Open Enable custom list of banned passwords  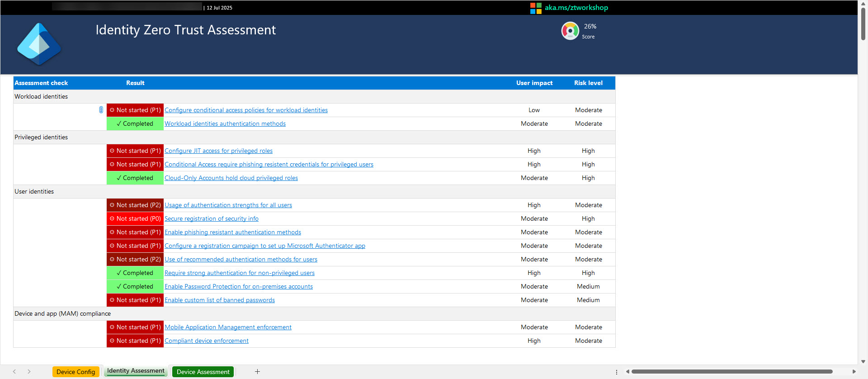[x=220, y=300]
